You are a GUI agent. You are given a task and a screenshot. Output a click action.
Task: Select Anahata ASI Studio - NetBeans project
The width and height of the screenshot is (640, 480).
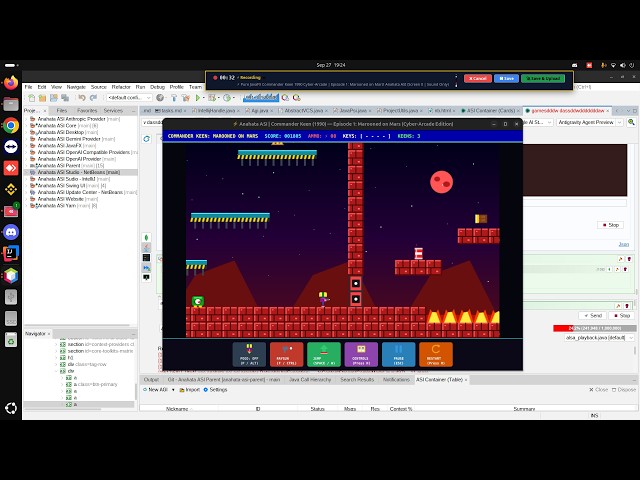[78, 172]
